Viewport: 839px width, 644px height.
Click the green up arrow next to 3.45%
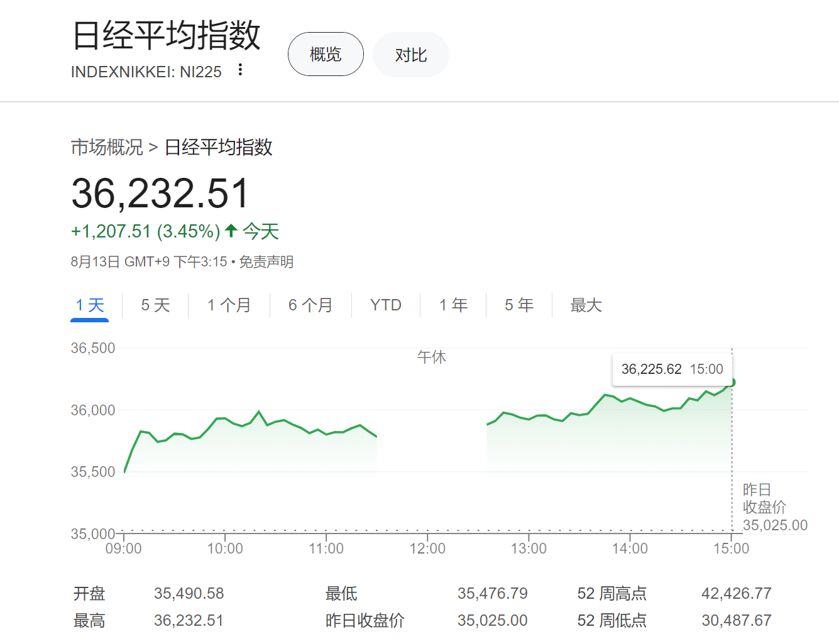click(231, 231)
